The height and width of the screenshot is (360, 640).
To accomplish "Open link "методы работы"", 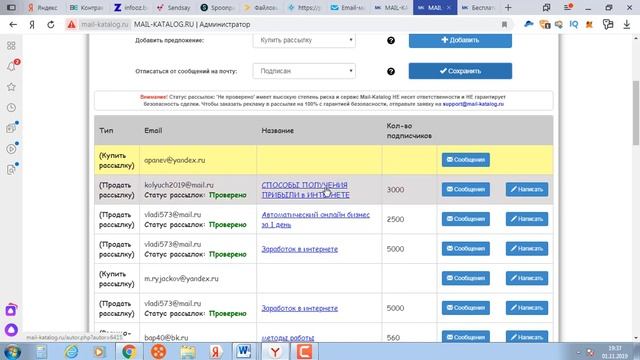I will [288, 338].
